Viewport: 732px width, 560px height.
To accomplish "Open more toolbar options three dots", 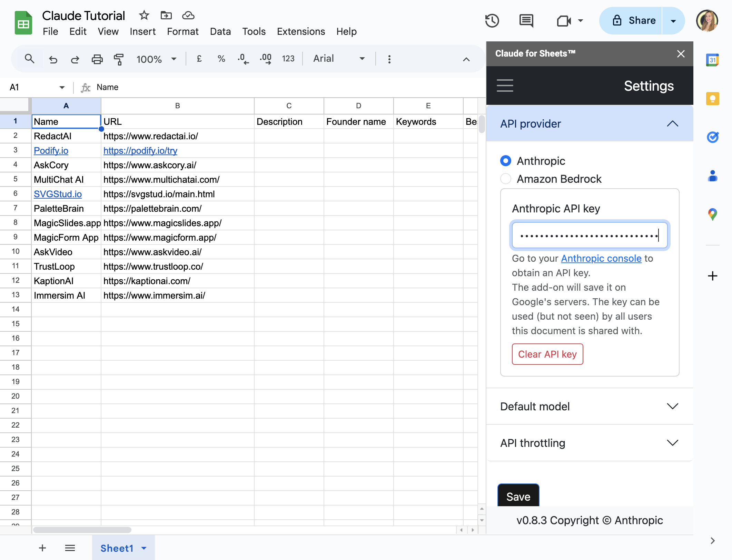I will [389, 59].
